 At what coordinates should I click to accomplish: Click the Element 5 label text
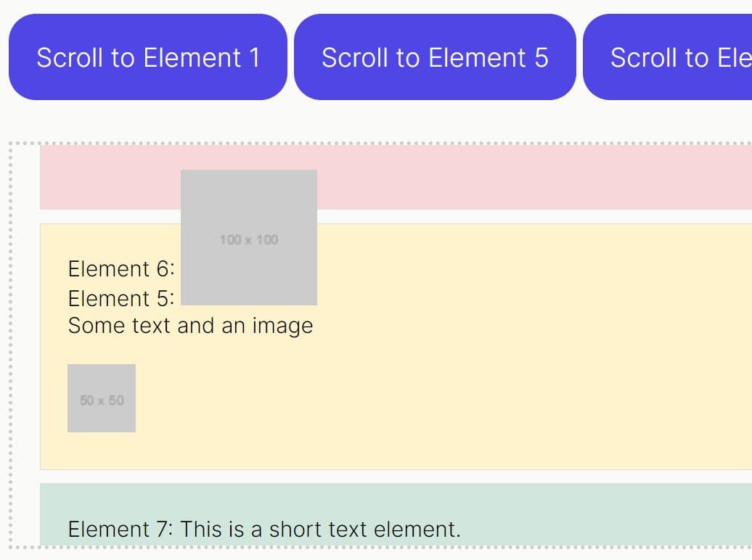pos(121,298)
